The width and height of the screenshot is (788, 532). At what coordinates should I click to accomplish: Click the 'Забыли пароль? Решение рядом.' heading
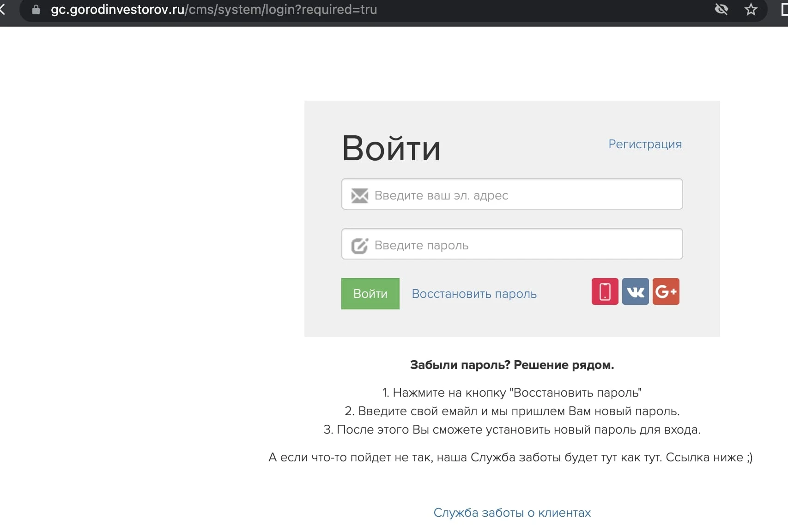pyautogui.click(x=512, y=365)
